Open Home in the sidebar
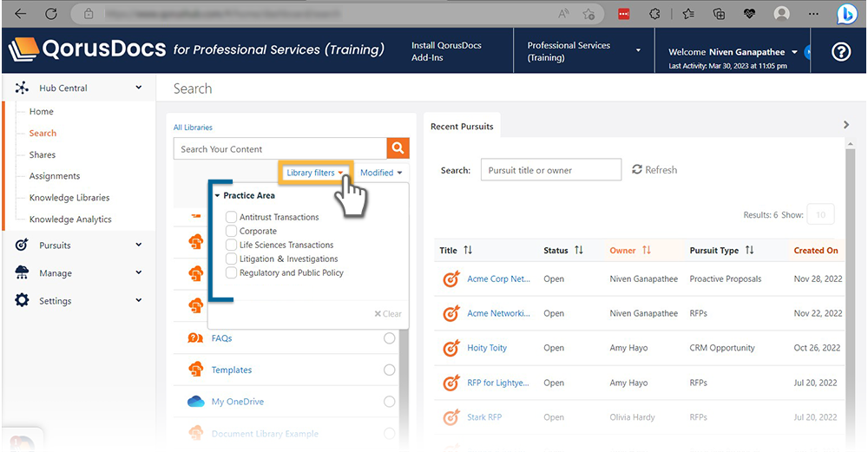 [42, 111]
